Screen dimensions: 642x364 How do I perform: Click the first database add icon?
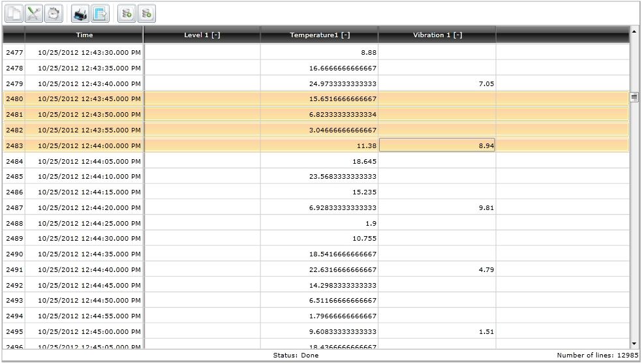pos(127,13)
